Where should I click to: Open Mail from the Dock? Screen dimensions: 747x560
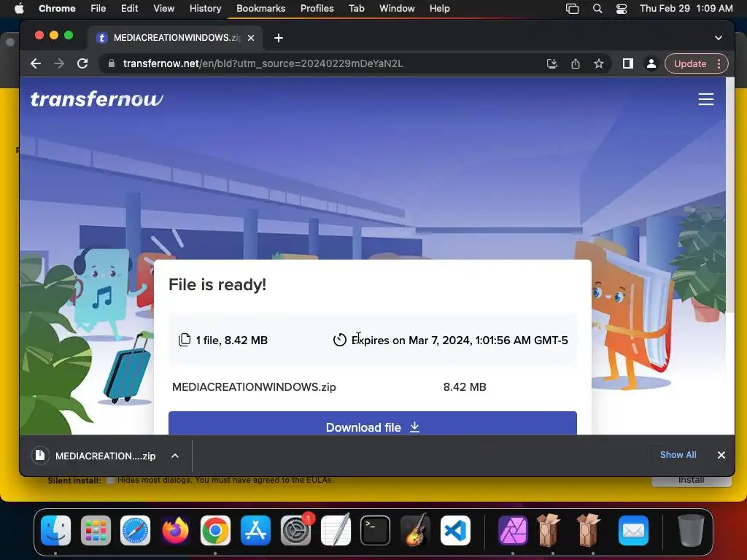[x=633, y=530]
